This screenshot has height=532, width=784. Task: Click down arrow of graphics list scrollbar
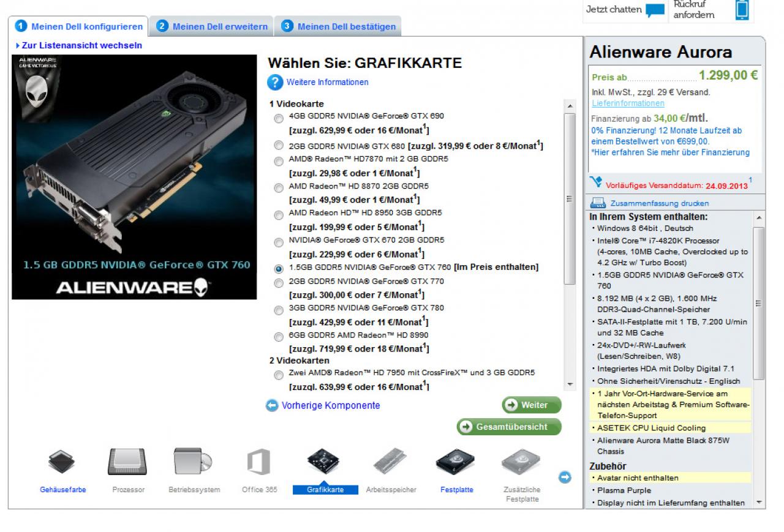click(x=570, y=384)
